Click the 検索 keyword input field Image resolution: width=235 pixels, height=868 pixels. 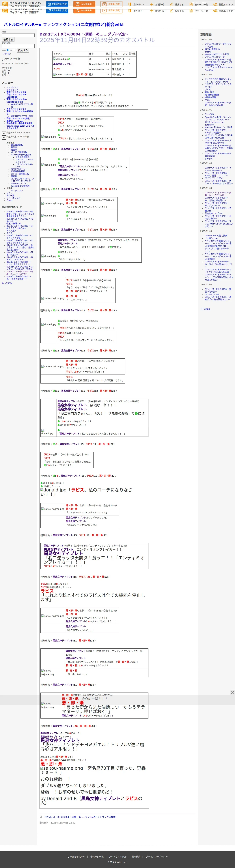[x=18, y=35]
